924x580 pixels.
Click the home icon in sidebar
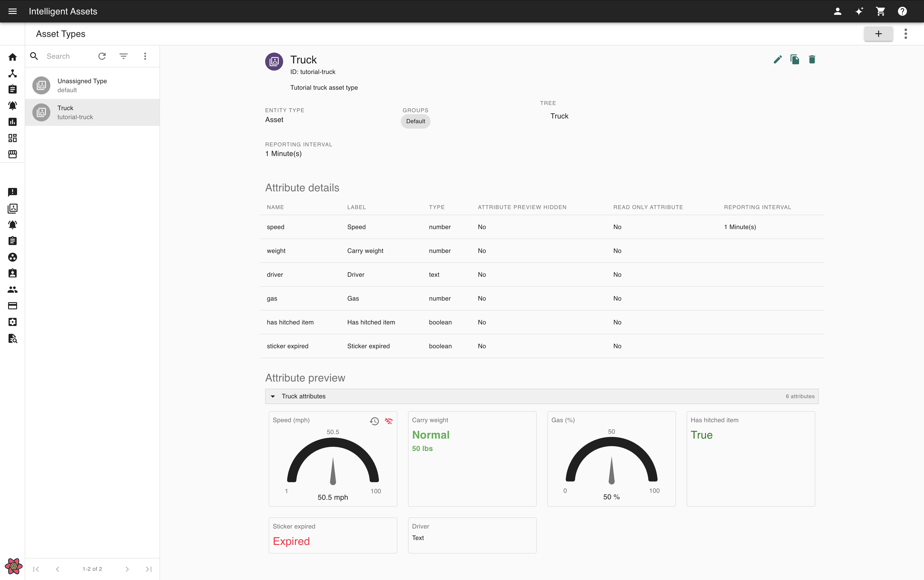[12, 57]
